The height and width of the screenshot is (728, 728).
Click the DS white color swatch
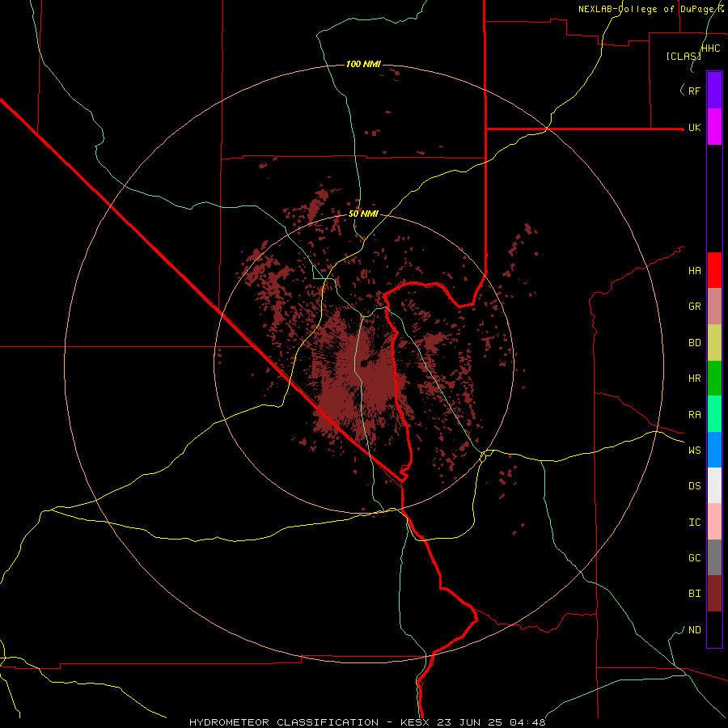(x=714, y=485)
